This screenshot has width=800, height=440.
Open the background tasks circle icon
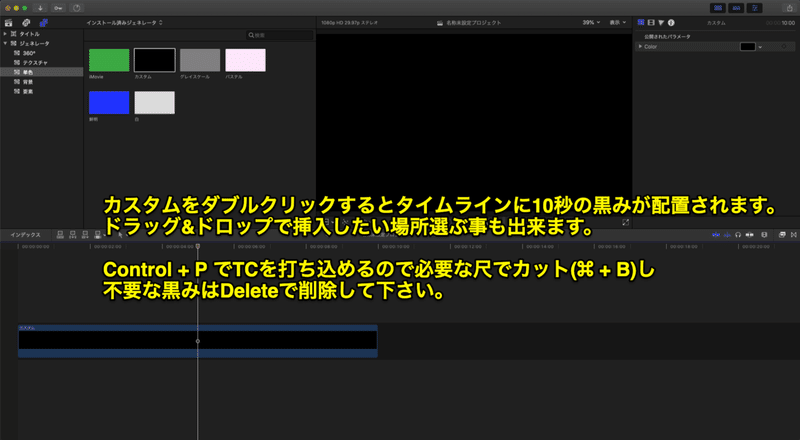coord(77,8)
